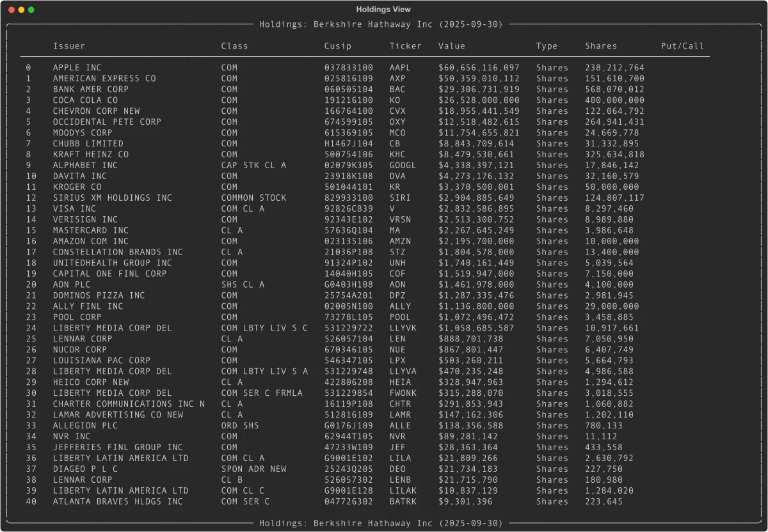Viewport: 768px width, 532px height.
Task: Click the AMZN ticker cell
Action: tap(400, 242)
